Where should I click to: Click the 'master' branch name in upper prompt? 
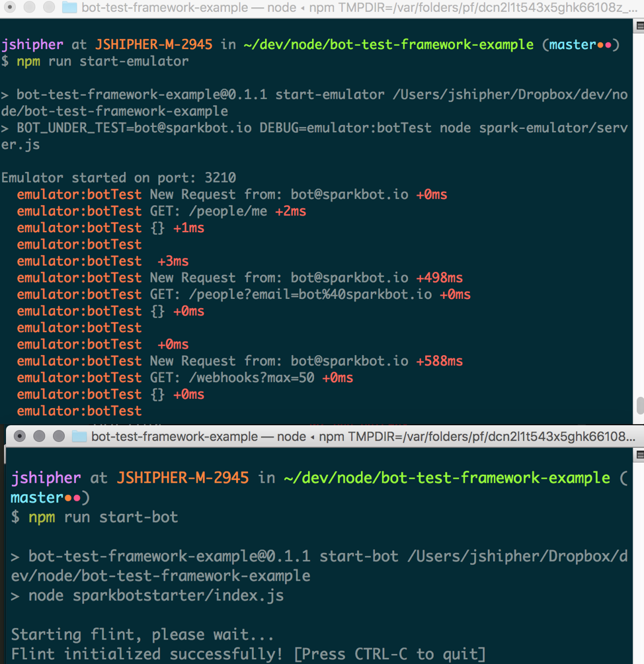coord(573,45)
